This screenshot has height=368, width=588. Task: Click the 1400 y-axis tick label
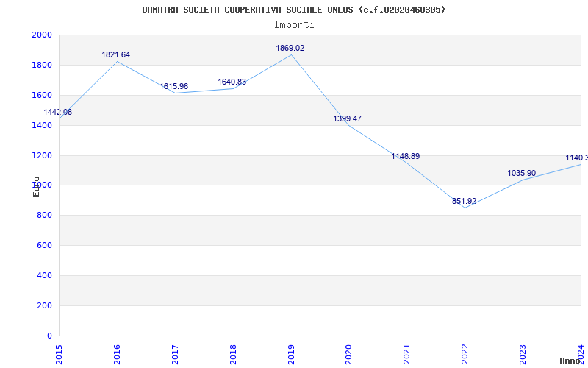[x=42, y=125]
